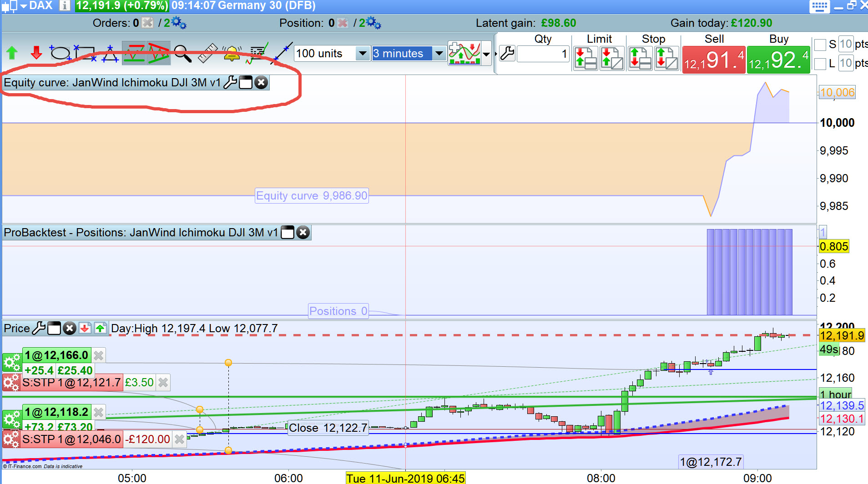Click the red Sell price button

(x=714, y=60)
